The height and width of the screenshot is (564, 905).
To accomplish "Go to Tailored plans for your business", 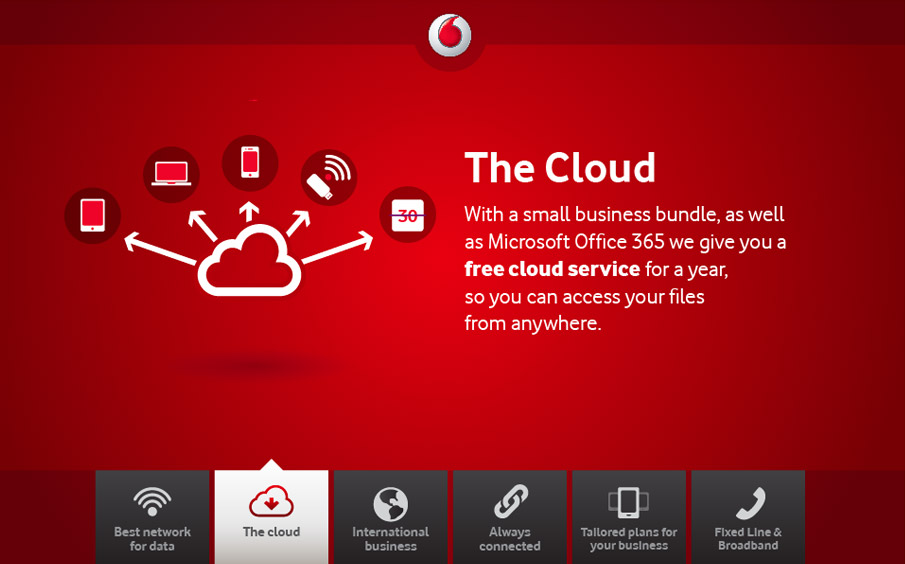I will point(629,539).
